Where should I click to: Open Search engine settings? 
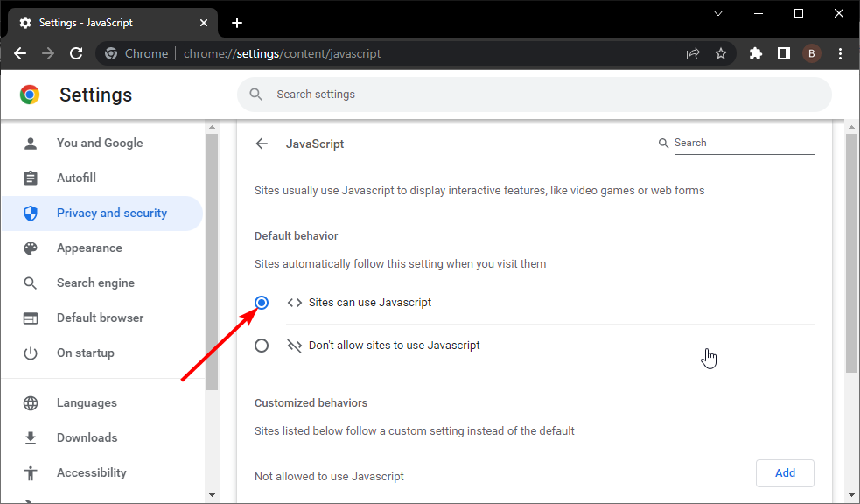click(x=102, y=283)
